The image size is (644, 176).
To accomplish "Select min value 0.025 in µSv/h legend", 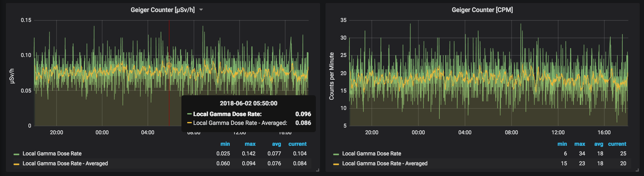I will coord(223,154).
